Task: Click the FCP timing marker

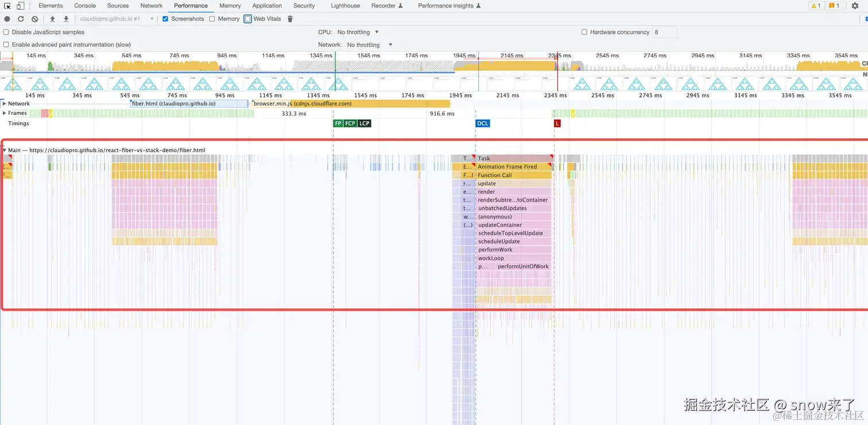Action: pos(350,123)
